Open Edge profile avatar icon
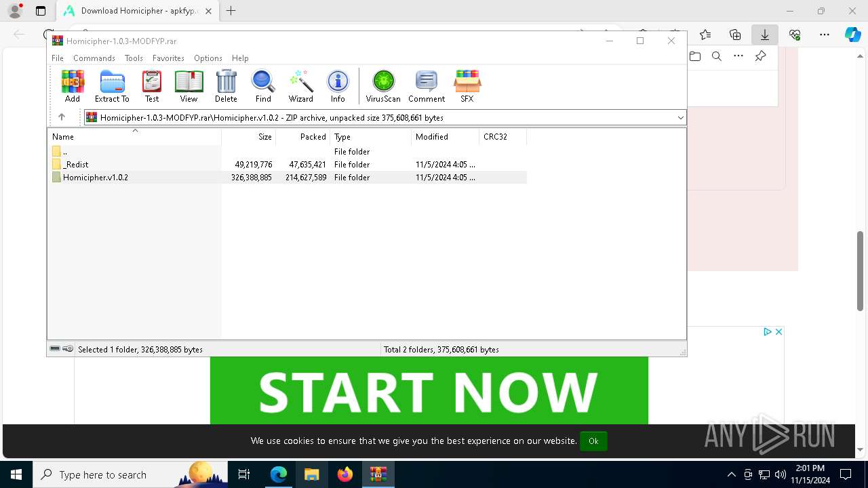 point(15,11)
